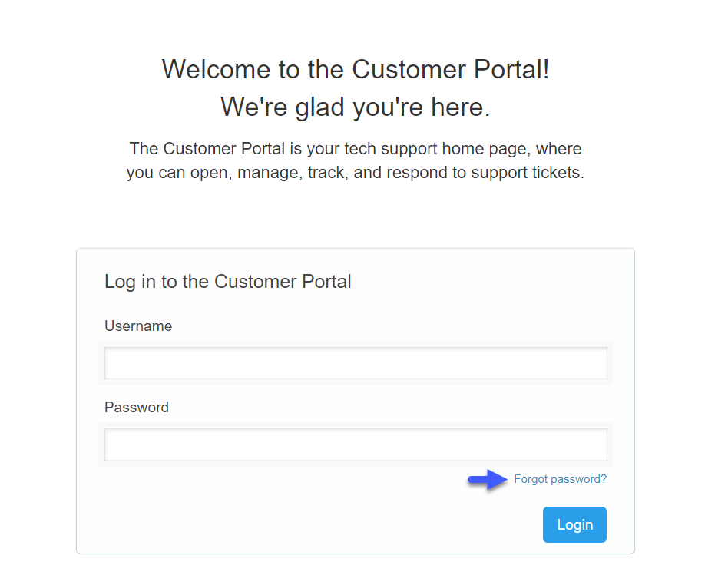Click the tech support description paragraph
The width and height of the screenshot is (728, 585).
[x=356, y=160]
